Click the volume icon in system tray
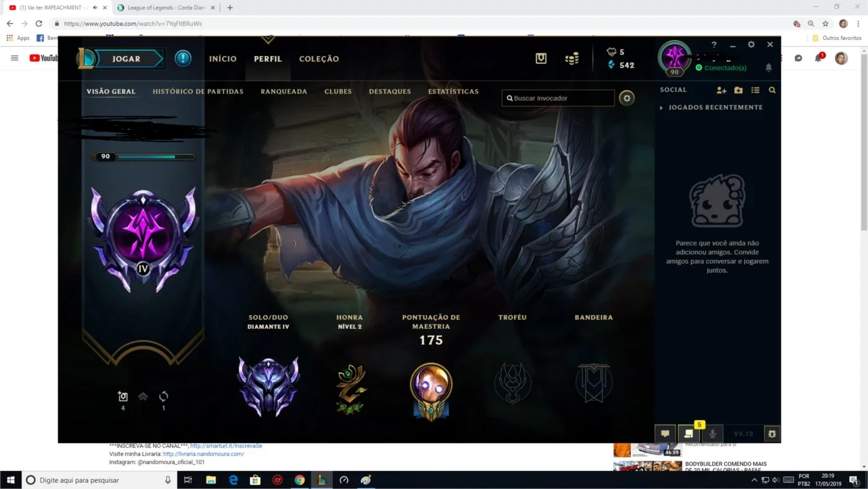The width and height of the screenshot is (868, 489). tap(776, 480)
